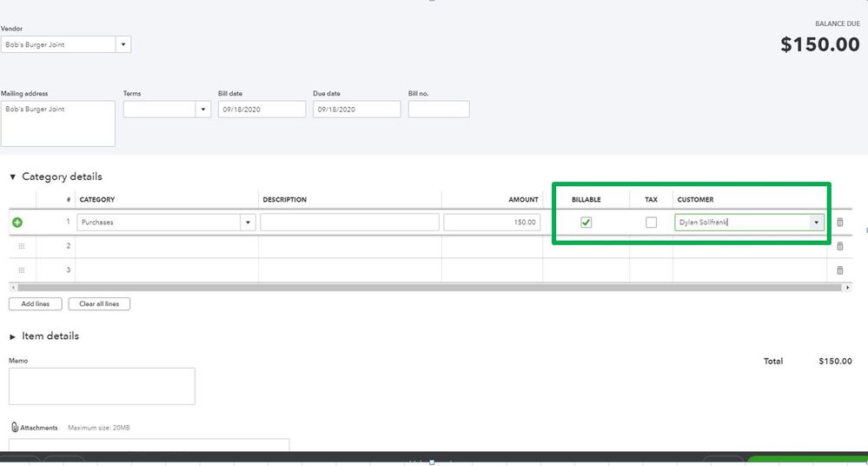Click the CUSTOMER column header

[695, 199]
